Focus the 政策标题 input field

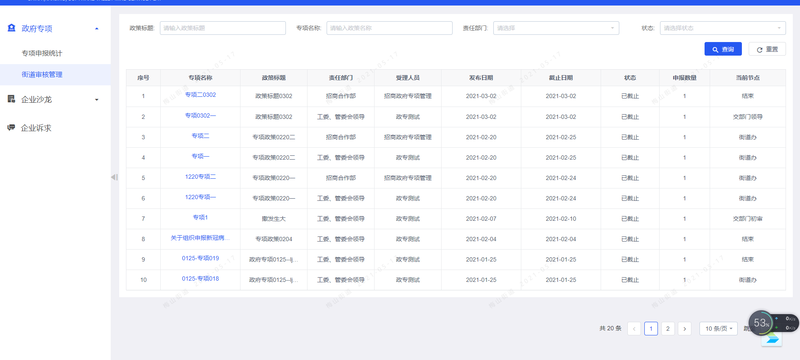223,28
